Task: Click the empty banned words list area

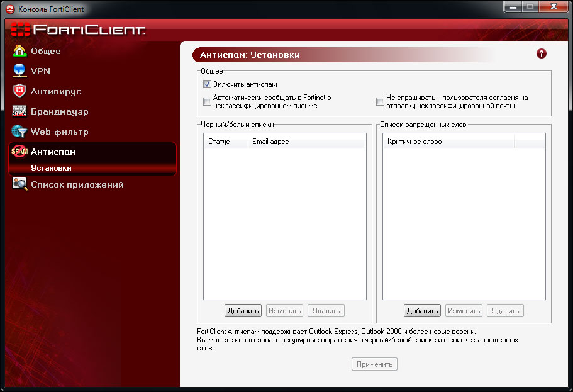Action: tap(464, 223)
